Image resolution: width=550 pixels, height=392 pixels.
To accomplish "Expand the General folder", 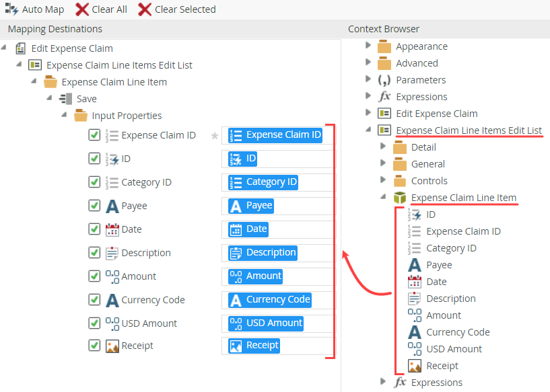I will point(383,163).
